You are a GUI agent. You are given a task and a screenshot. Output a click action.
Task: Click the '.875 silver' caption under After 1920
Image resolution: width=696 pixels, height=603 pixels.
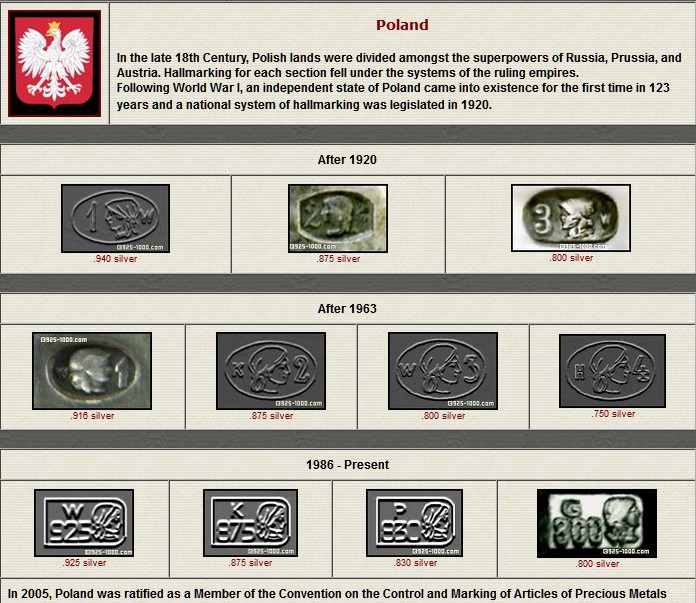point(338,259)
